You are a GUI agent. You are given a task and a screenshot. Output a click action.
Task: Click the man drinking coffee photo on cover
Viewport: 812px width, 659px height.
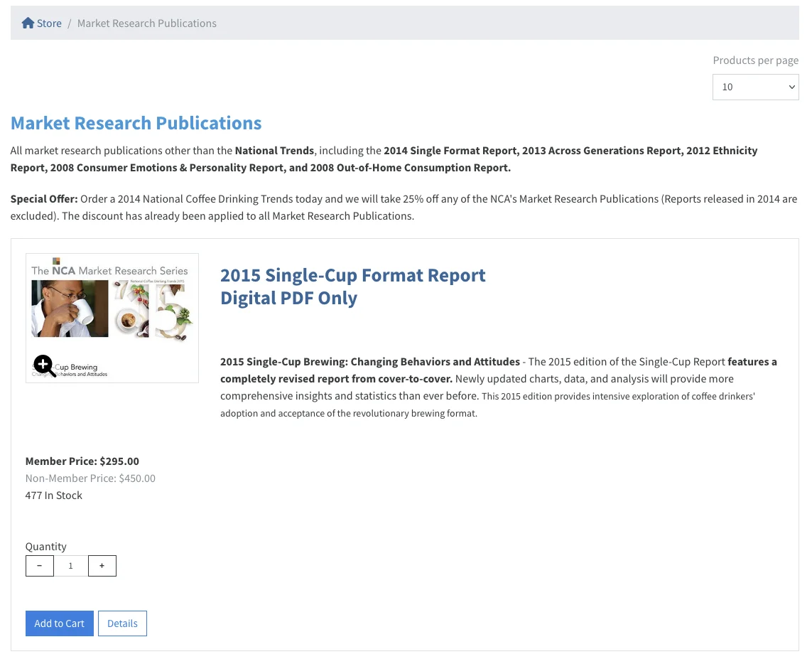coord(70,308)
